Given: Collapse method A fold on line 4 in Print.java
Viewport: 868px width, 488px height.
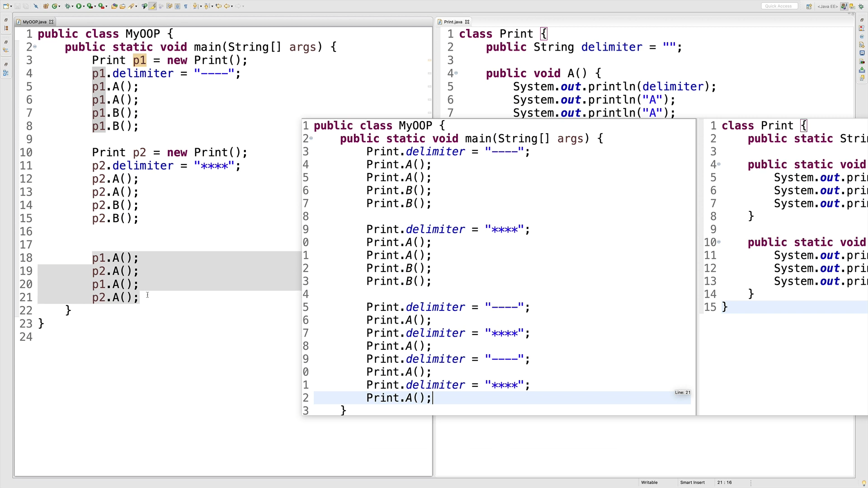Looking at the screenshot, I should coord(456,73).
